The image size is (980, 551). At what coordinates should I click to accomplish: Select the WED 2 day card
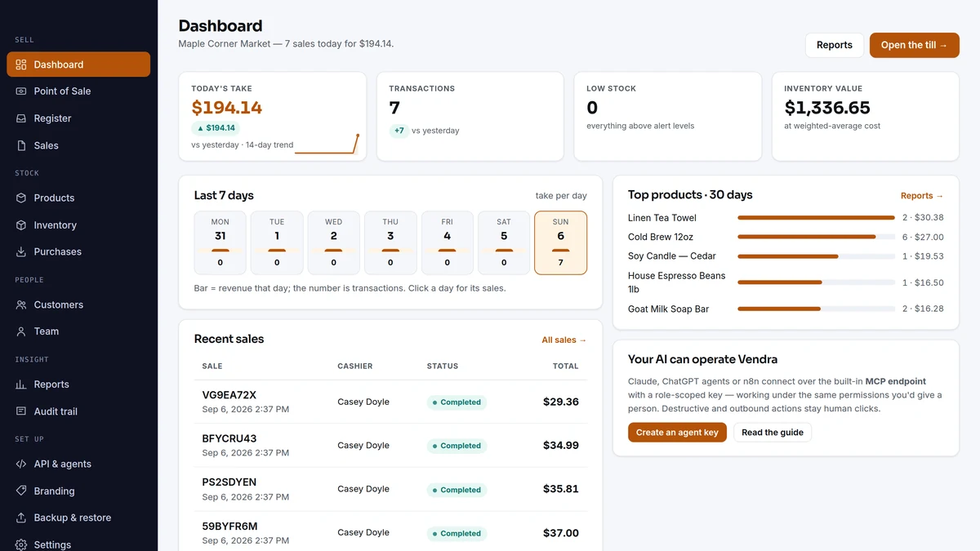[333, 242]
